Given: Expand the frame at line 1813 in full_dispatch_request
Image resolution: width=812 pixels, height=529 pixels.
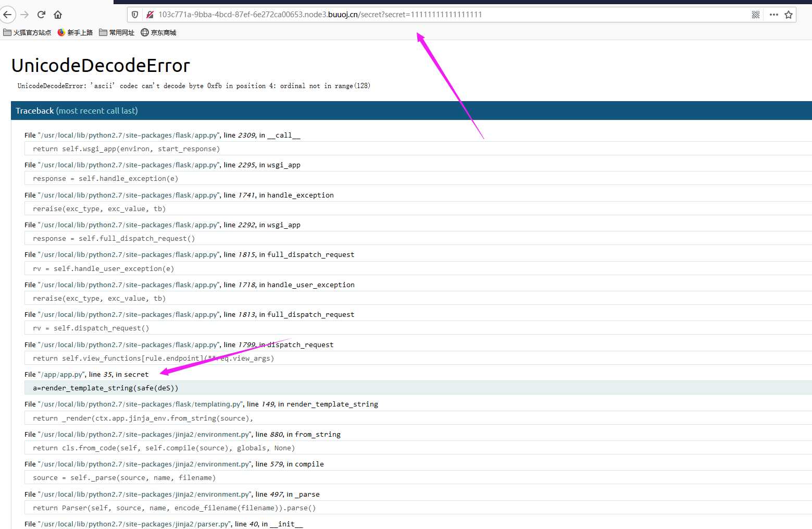Looking at the screenshot, I should pos(189,314).
